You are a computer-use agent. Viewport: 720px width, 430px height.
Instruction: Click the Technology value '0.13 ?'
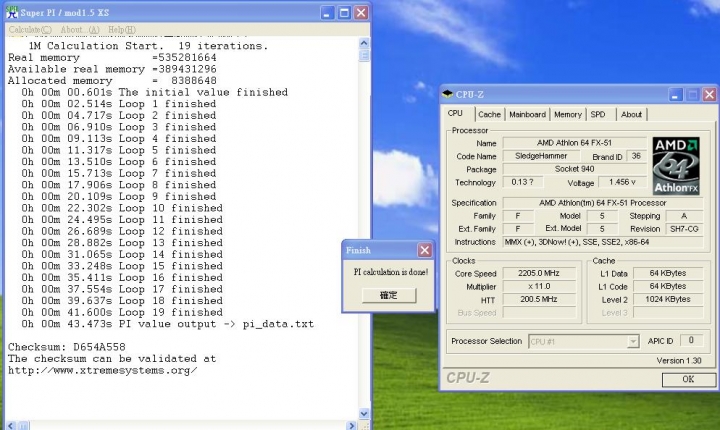523,182
